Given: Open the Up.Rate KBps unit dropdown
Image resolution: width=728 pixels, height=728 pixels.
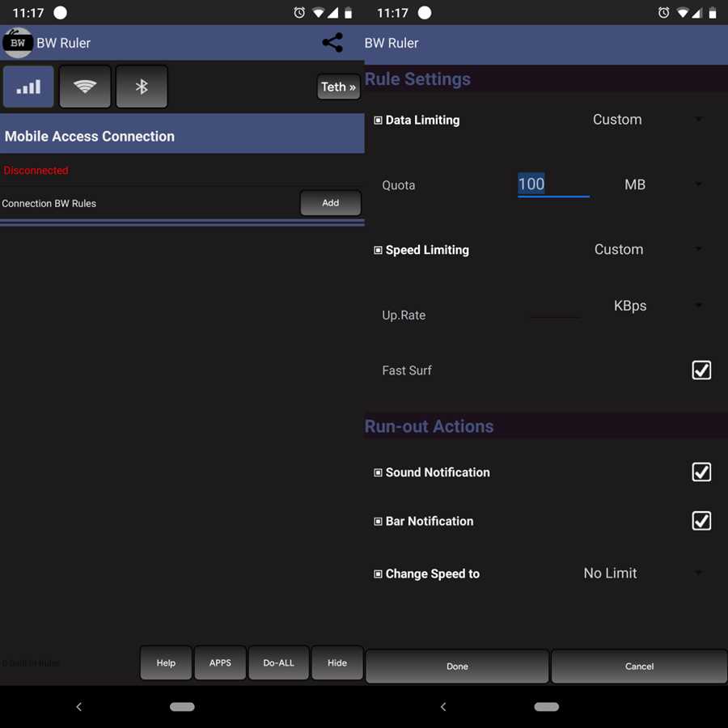Looking at the screenshot, I should click(x=657, y=306).
